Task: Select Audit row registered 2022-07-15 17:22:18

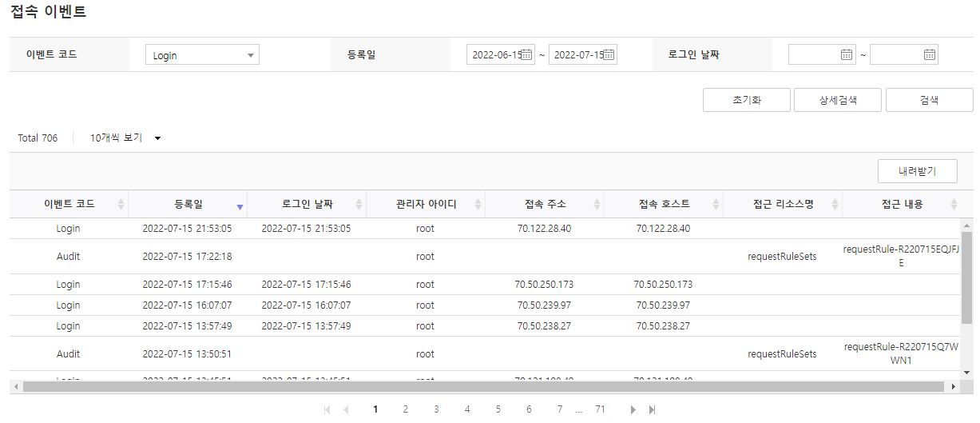Action: point(486,257)
